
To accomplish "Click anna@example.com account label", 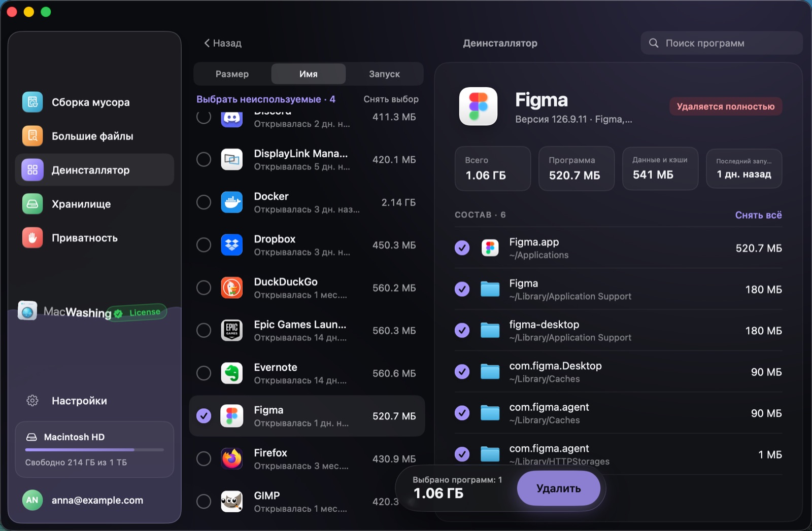I will 97,500.
